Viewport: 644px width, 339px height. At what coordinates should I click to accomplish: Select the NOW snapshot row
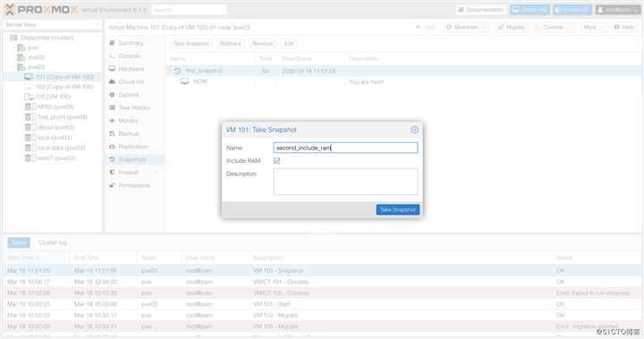coord(402,81)
